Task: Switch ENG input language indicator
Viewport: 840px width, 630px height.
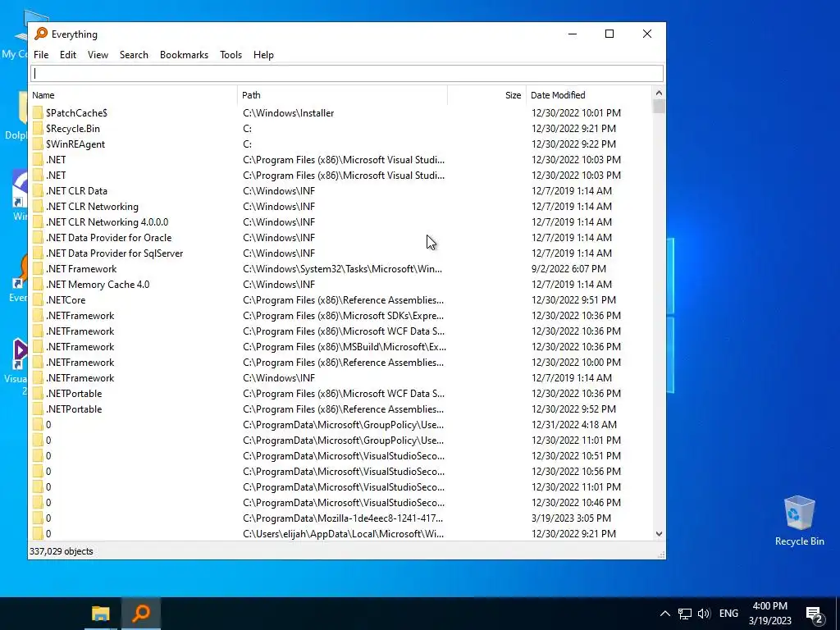Action: [x=728, y=614]
